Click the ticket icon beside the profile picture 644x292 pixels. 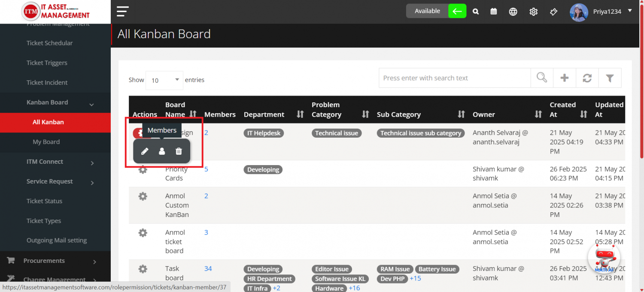coord(553,12)
